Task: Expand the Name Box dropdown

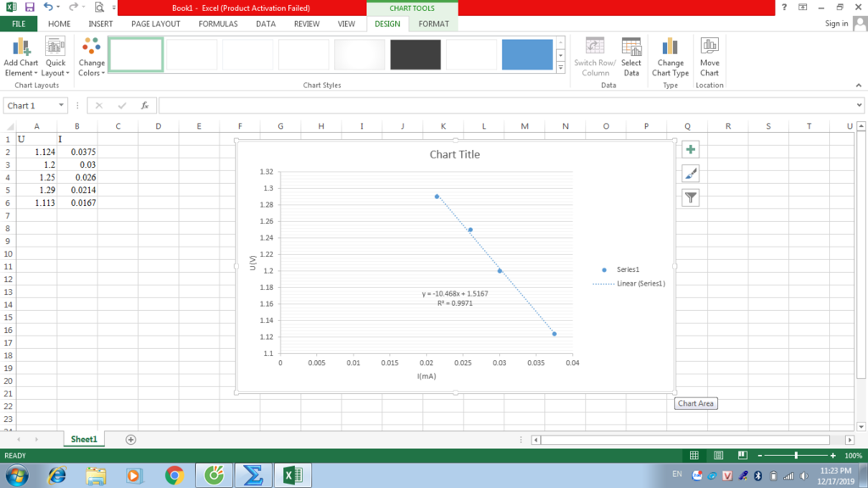Action: coord(61,105)
